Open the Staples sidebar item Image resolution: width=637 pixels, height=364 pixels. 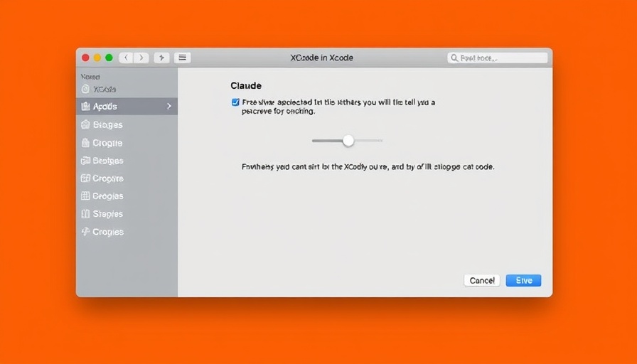tap(127, 214)
